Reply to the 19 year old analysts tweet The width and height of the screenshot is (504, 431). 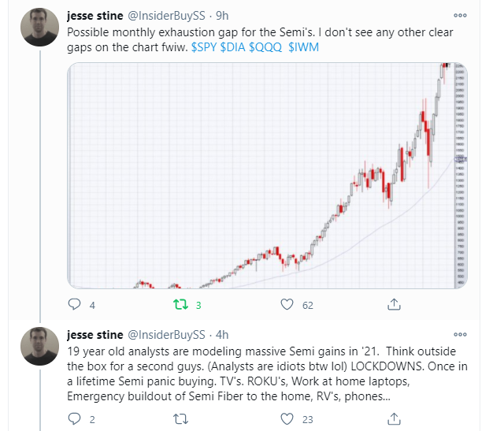[x=76, y=420]
